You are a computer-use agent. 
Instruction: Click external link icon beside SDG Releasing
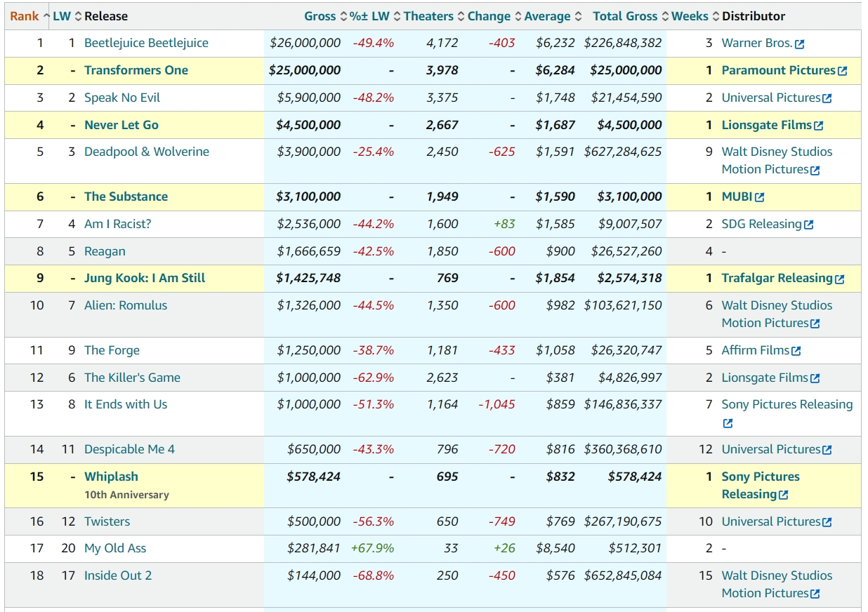pyautogui.click(x=808, y=225)
